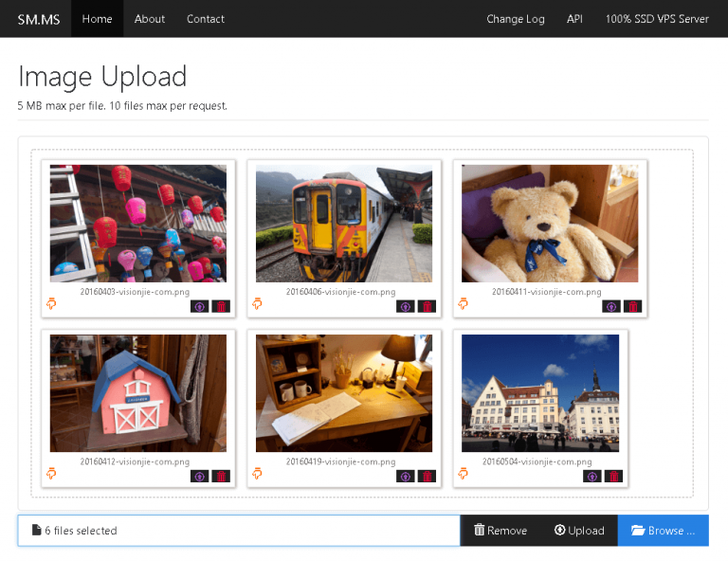This screenshot has width=728, height=561.
Task: Select the wooden desk photo thumbnail
Action: (344, 393)
